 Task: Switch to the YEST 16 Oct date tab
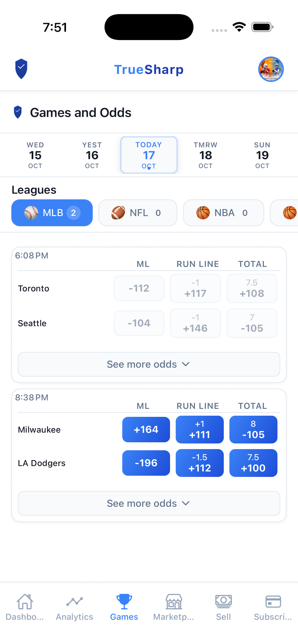[x=92, y=155]
